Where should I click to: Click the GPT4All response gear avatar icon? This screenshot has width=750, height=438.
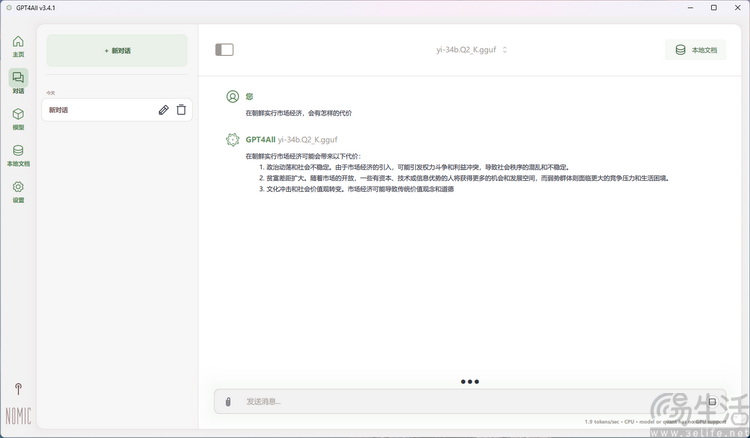(232, 140)
